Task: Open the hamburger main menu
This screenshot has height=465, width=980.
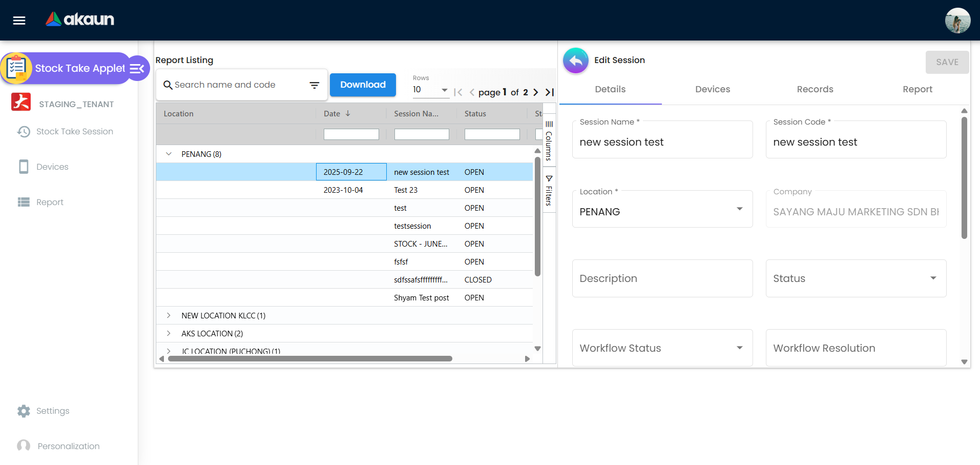Action: click(x=19, y=21)
